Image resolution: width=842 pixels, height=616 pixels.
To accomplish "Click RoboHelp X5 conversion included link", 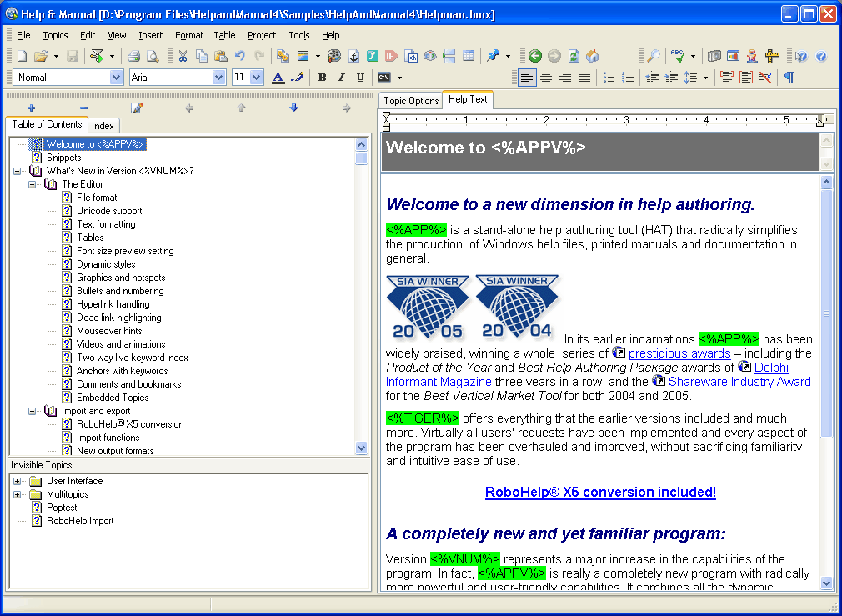I will coord(600,492).
